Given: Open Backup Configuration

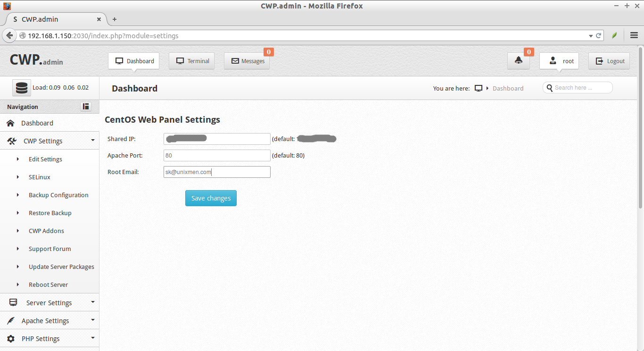Looking at the screenshot, I should [58, 195].
